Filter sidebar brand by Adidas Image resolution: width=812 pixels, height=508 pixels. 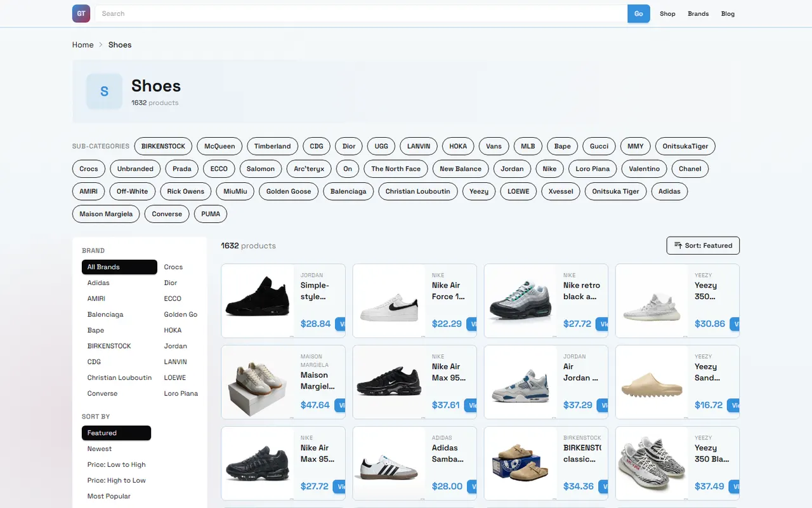point(98,283)
